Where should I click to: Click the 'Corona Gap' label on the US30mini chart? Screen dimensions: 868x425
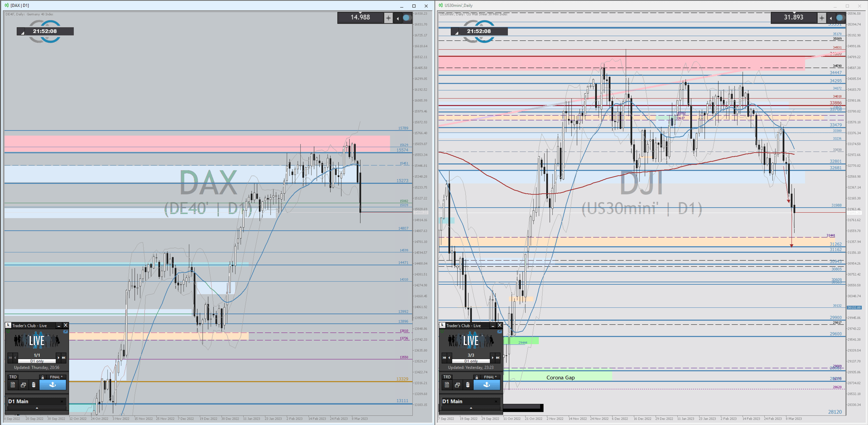561,377
